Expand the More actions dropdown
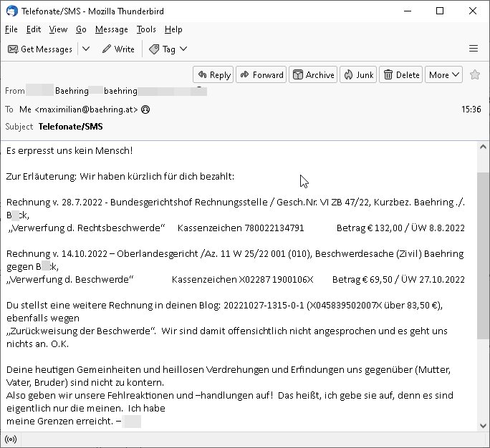The width and height of the screenshot is (490, 448). click(443, 74)
